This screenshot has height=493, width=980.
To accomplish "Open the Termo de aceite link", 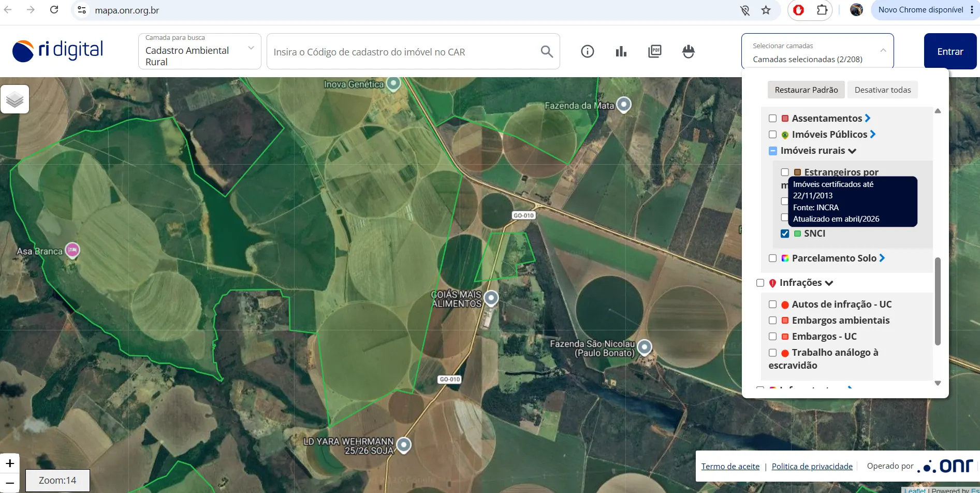I will click(730, 467).
